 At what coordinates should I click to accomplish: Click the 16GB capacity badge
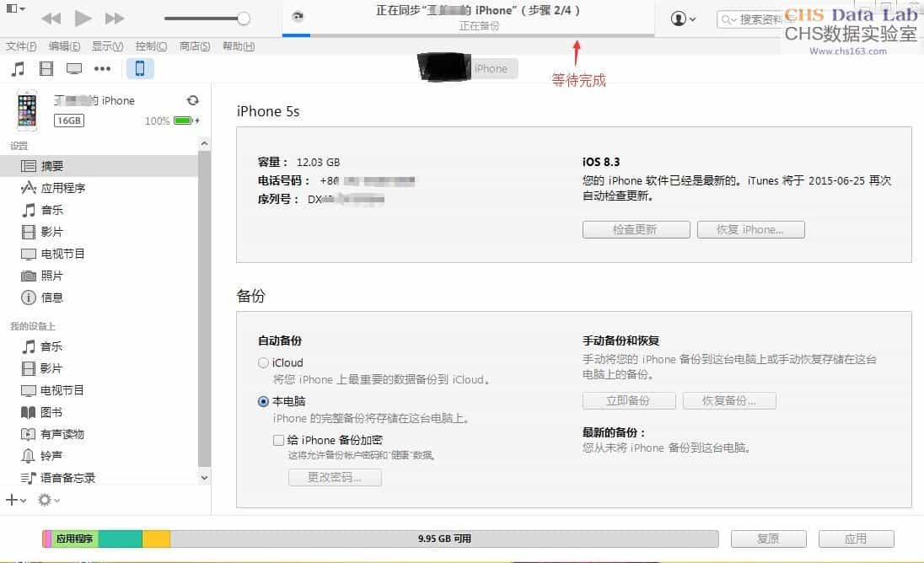(x=69, y=121)
